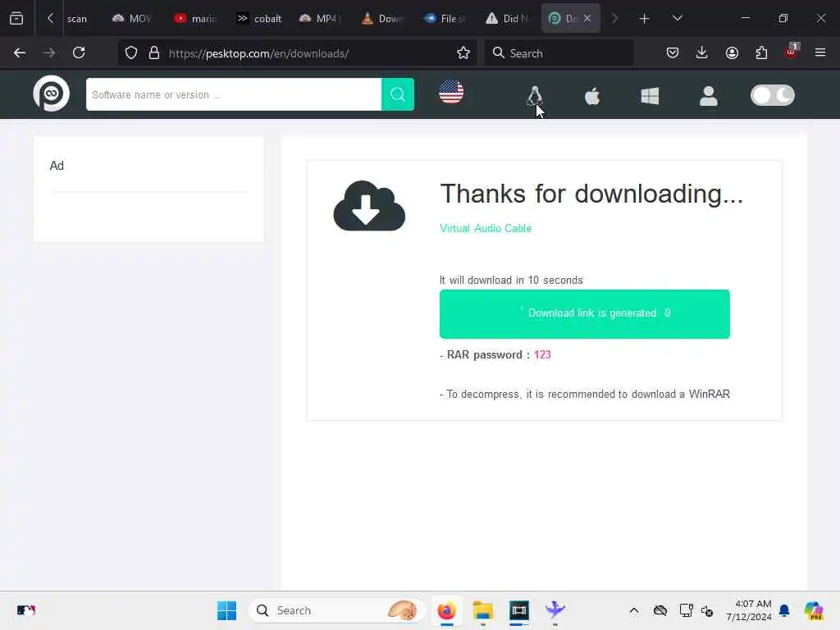Switch to the MOV tab
This screenshot has height=630, width=840.
131,19
